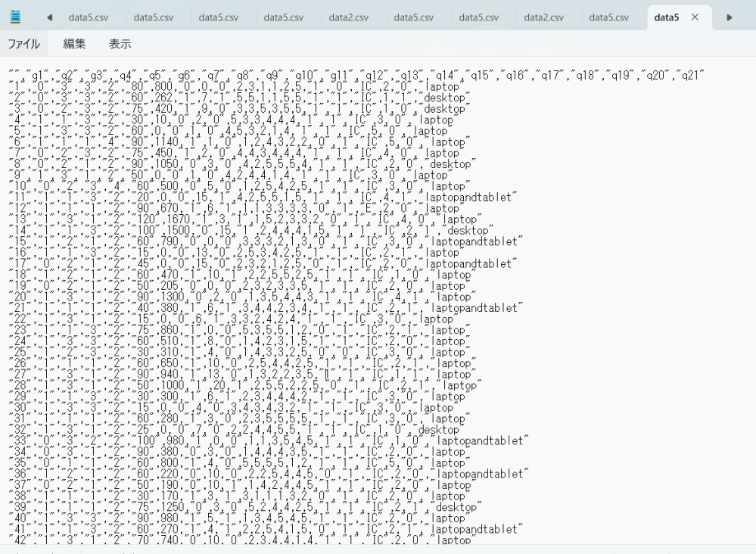The image size is (756, 554).
Task: Open the 編集 menu
Action: (74, 44)
